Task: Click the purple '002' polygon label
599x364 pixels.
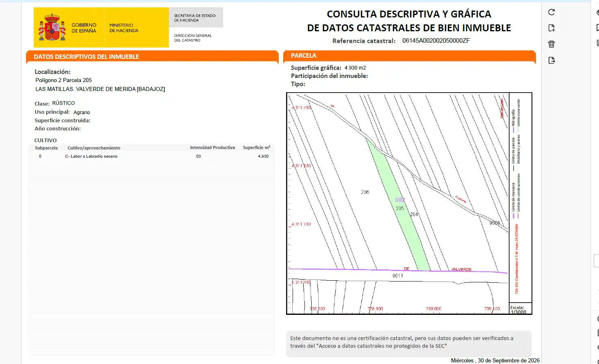Action: tap(400, 200)
